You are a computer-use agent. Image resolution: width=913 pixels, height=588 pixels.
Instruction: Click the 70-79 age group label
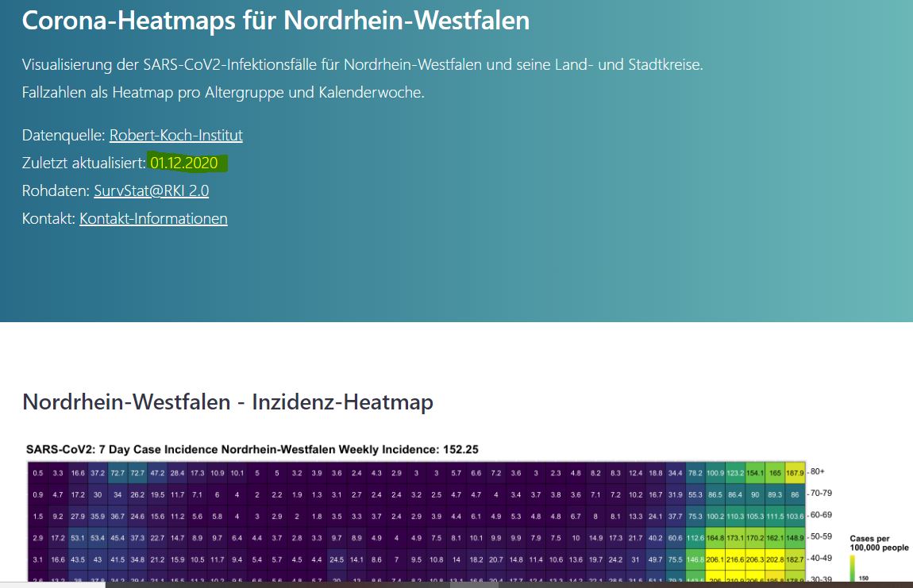point(822,494)
